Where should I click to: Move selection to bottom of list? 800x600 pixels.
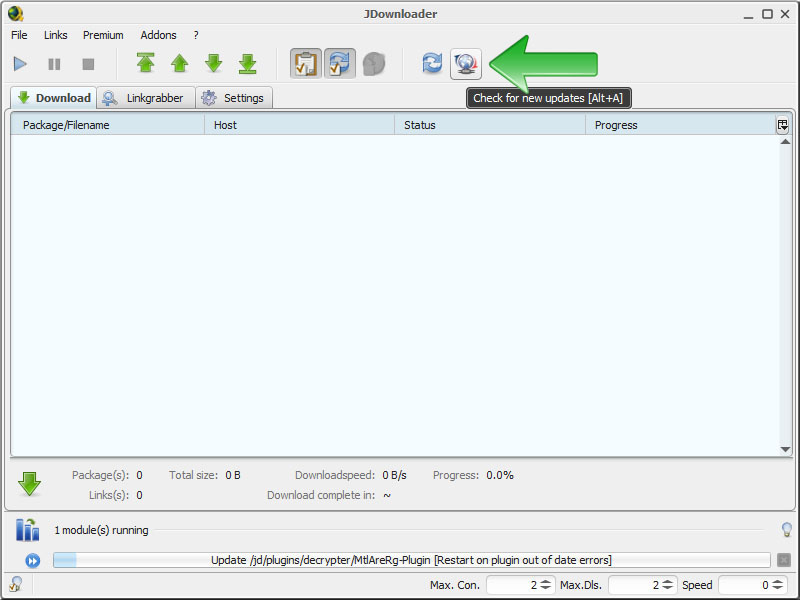[248, 63]
